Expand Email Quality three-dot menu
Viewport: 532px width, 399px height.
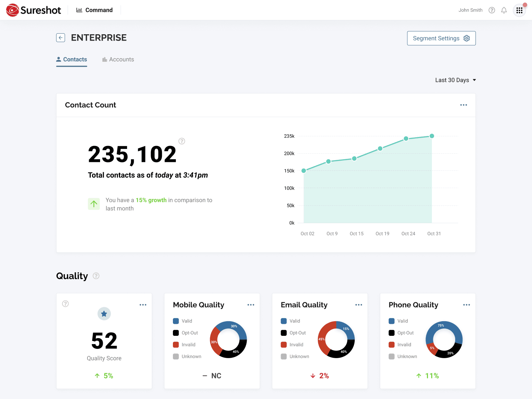pos(358,305)
